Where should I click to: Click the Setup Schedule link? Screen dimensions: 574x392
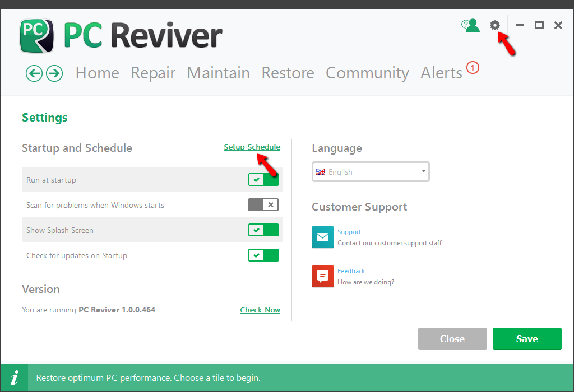pos(252,147)
